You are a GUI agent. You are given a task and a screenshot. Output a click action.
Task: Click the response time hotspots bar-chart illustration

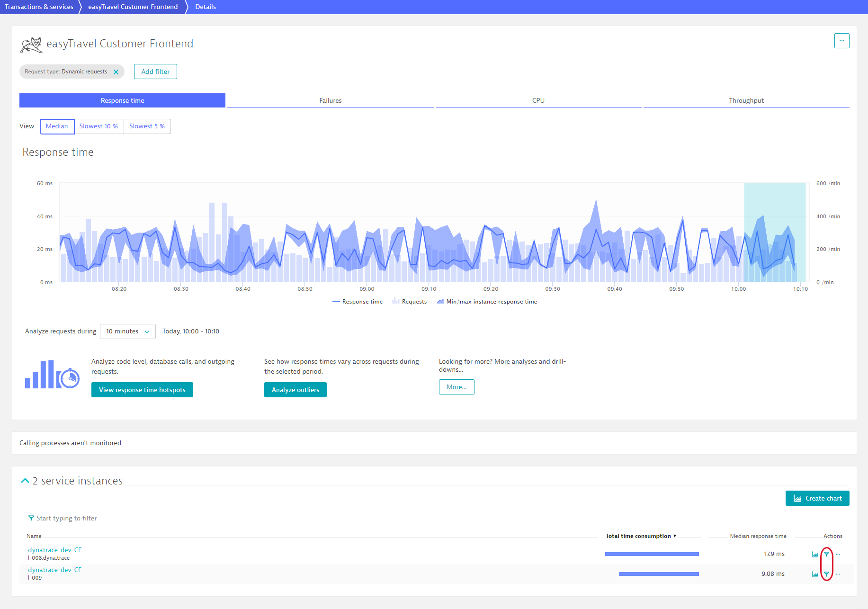(52, 374)
